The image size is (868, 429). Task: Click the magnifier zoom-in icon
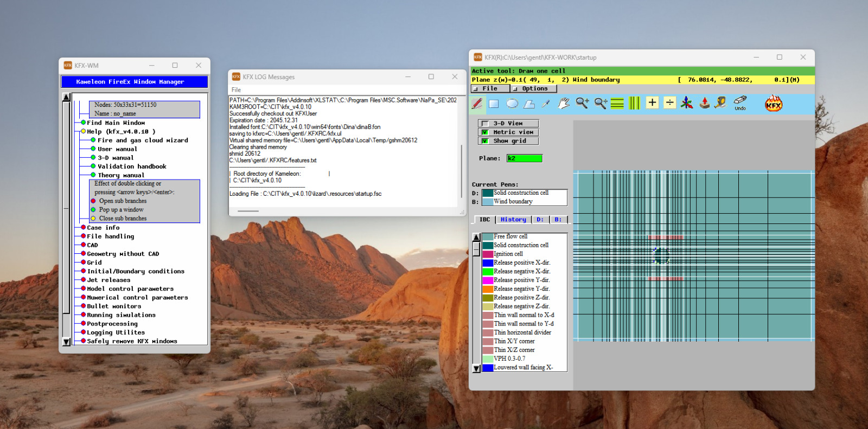(x=582, y=103)
